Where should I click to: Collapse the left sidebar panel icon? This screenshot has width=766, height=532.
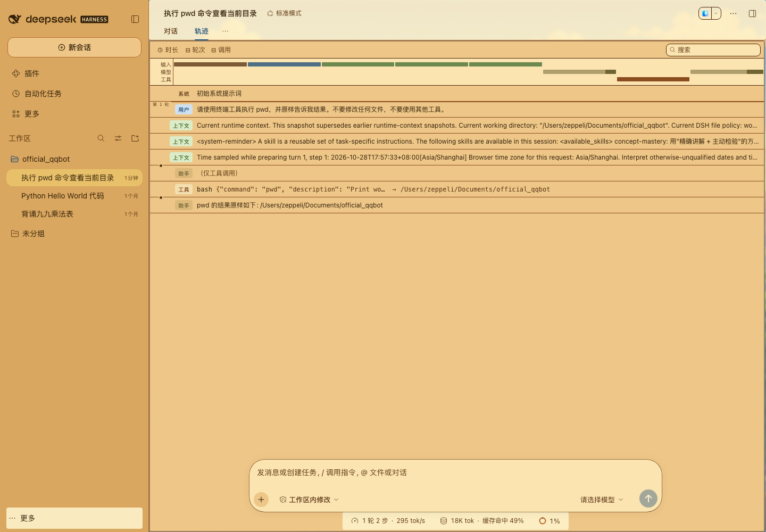click(135, 19)
